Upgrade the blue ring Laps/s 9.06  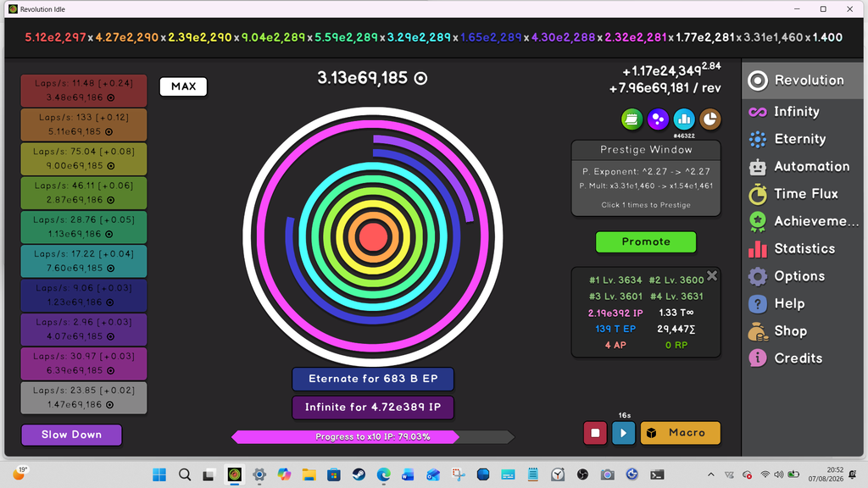point(84,296)
